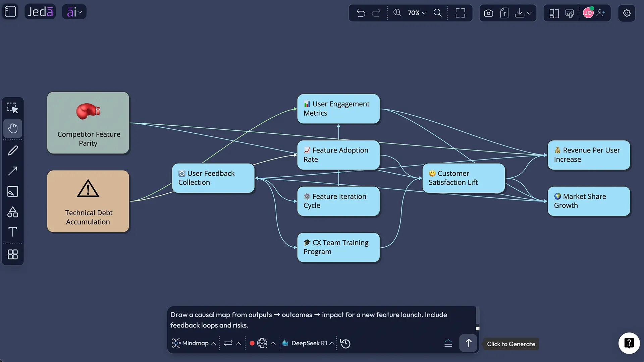Click into the AI prompt text field
Screen dimensions: 644x362
point(322,320)
